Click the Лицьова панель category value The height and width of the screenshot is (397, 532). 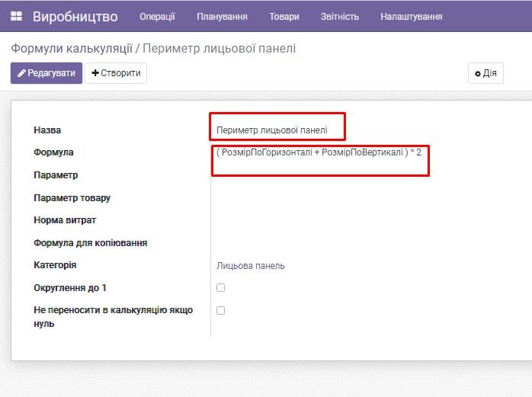251,266
